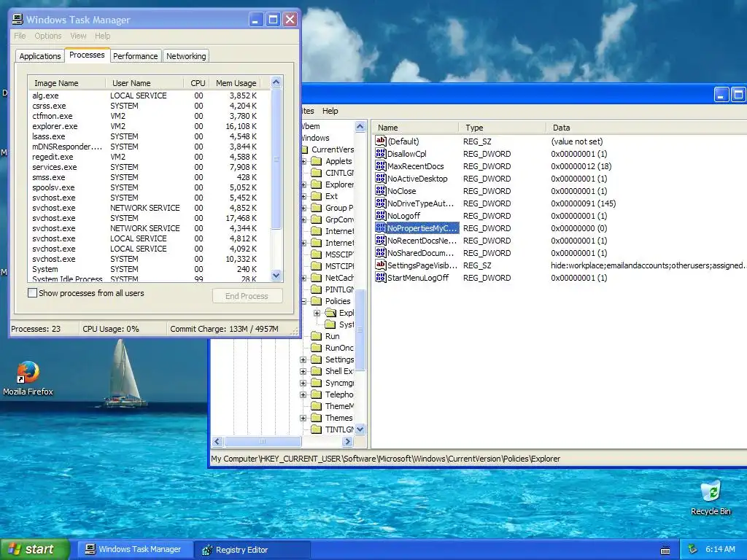Select the Themes folder icon in registry tree
747x560 pixels.
coord(317,418)
